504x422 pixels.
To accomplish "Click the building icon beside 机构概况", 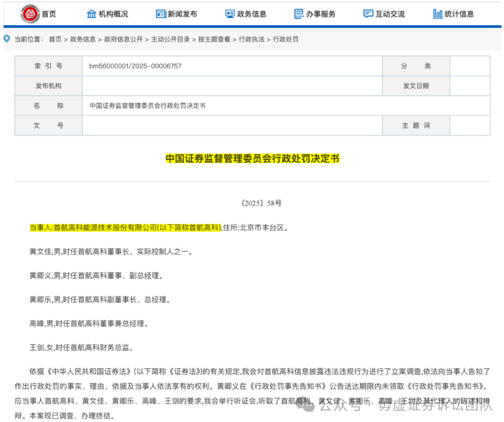I will click(x=91, y=14).
